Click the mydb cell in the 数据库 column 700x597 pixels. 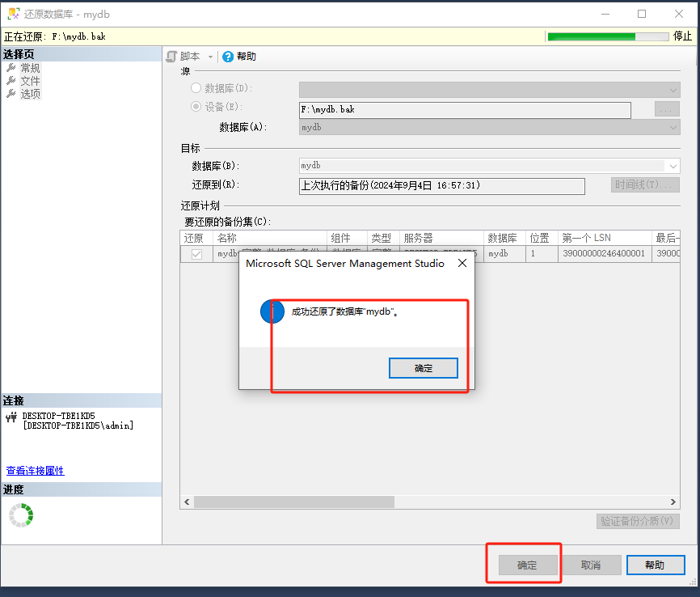click(x=505, y=254)
